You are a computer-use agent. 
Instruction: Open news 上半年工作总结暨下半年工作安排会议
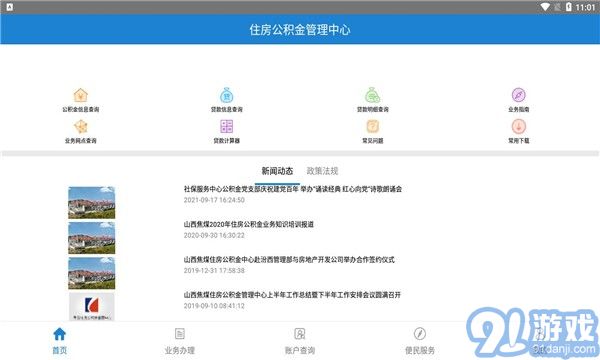(x=292, y=295)
